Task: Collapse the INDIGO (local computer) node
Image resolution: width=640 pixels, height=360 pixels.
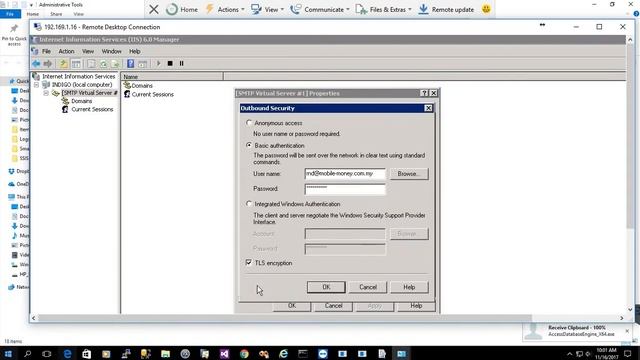Action: click(x=36, y=84)
